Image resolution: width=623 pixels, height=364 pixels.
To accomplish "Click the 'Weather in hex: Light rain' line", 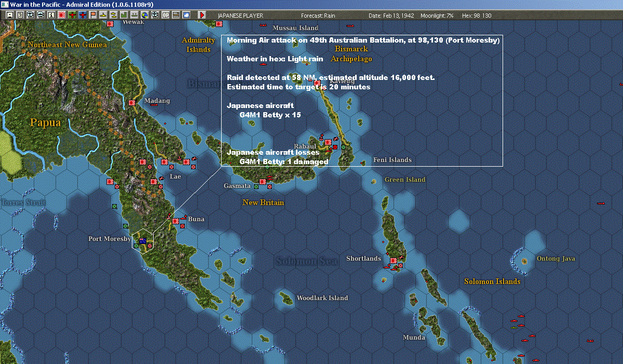I will pos(275,59).
